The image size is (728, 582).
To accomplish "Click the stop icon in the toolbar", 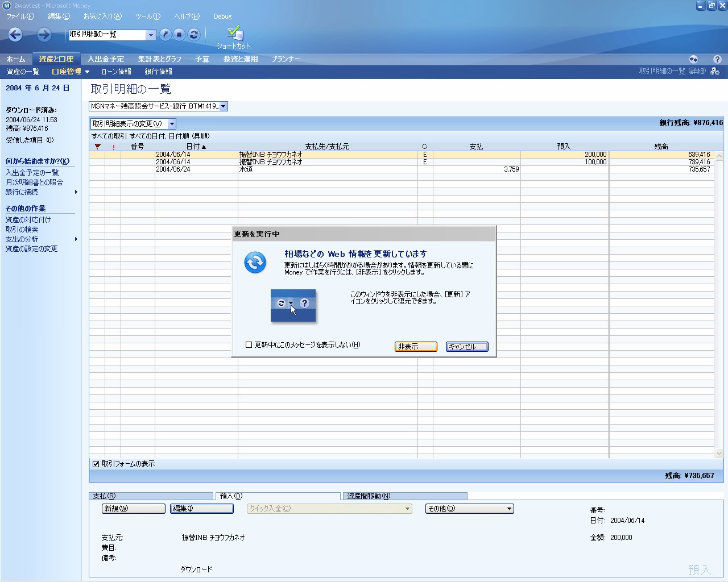I will coord(179,35).
